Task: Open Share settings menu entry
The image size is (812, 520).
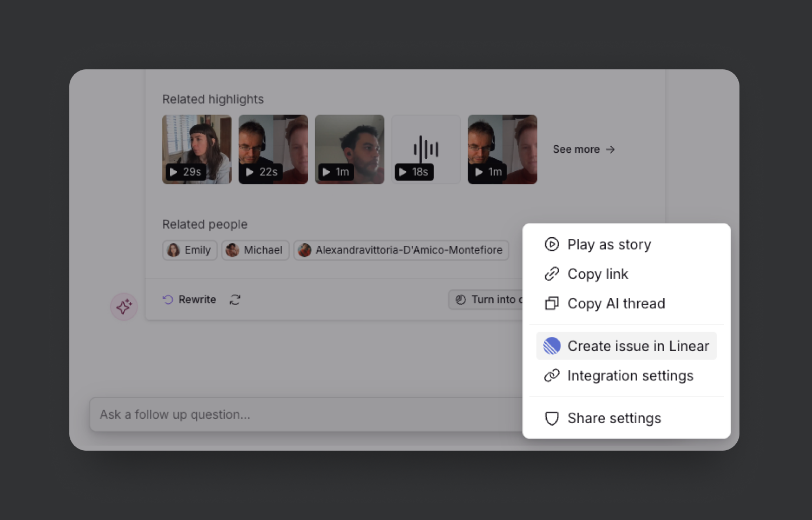Action: tap(626, 418)
